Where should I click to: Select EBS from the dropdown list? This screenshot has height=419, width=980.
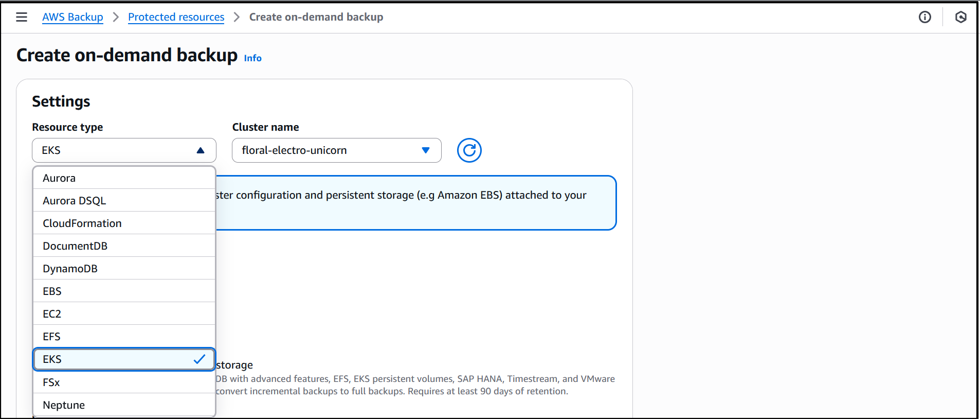124,291
